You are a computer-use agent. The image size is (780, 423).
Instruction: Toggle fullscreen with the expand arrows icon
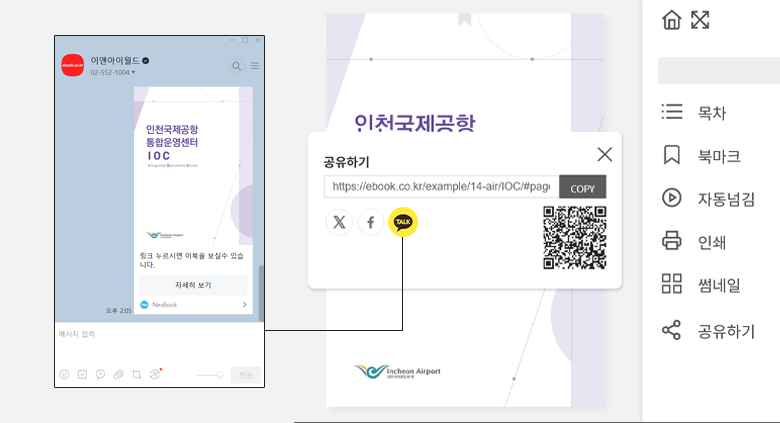pos(700,20)
